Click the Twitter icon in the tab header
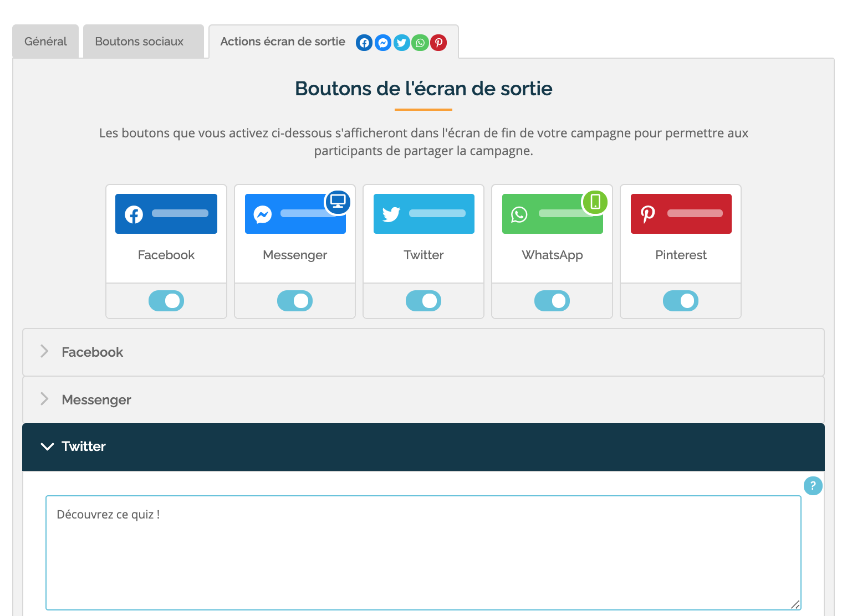Screen dimensions: 847x616 tap(402, 43)
